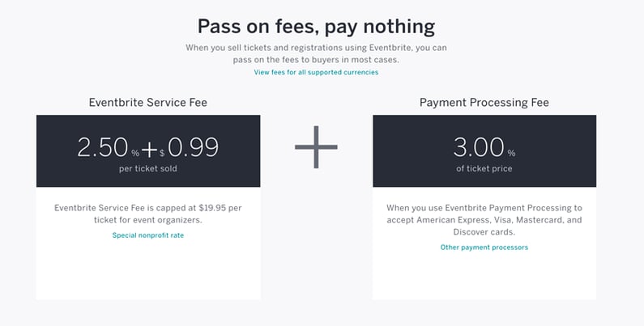Follow the Special nonprofit rate link

(x=148, y=235)
